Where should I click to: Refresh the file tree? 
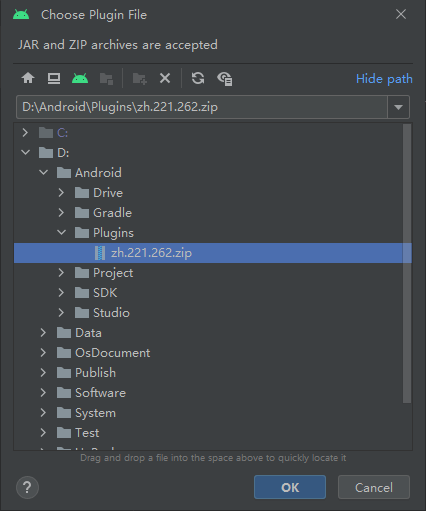[198, 79]
